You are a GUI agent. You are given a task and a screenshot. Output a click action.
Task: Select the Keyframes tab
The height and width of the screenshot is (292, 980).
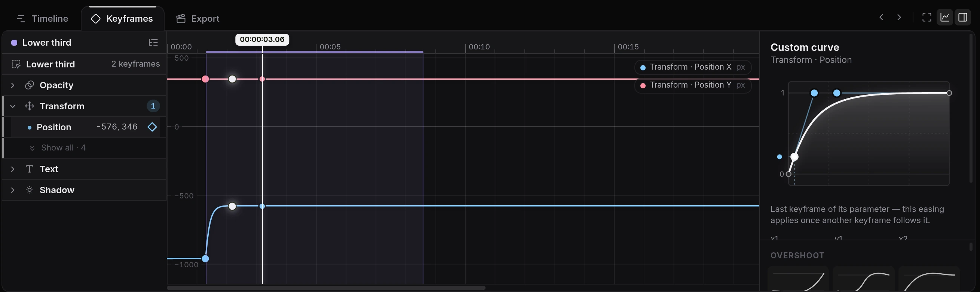pyautogui.click(x=122, y=18)
